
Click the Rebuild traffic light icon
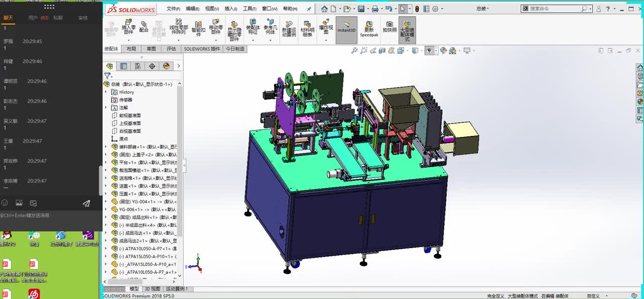pos(417,9)
